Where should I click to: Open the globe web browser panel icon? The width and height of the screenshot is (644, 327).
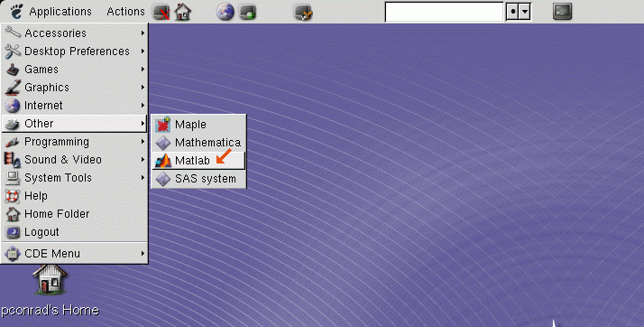click(x=225, y=12)
